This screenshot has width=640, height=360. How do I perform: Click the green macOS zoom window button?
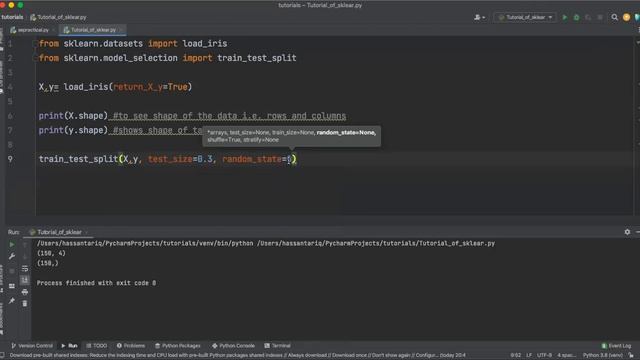point(20,5)
